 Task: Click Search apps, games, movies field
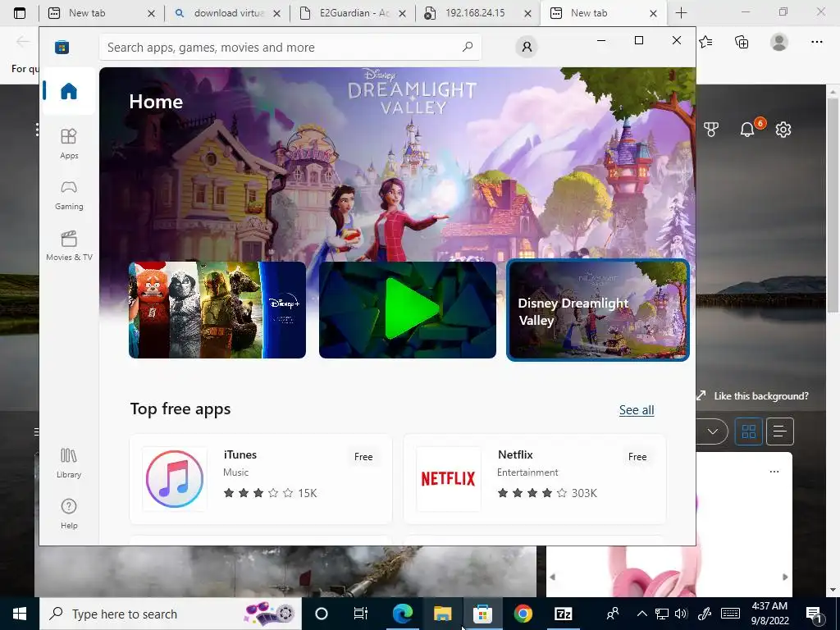(290, 47)
